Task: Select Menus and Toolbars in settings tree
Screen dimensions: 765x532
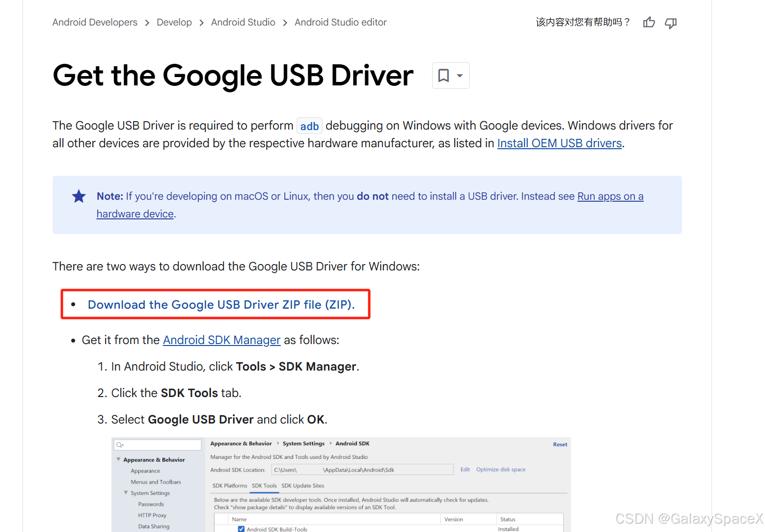Action: 156,482
